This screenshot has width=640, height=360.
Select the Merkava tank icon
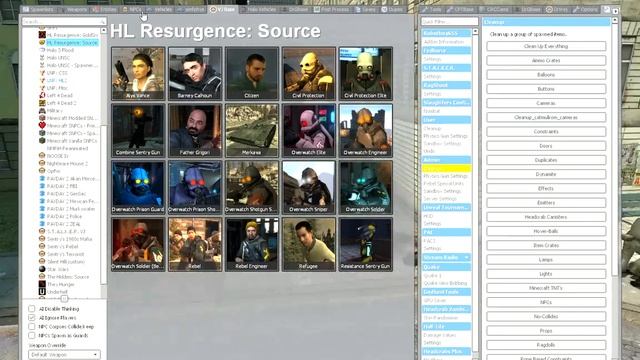pyautogui.click(x=251, y=131)
